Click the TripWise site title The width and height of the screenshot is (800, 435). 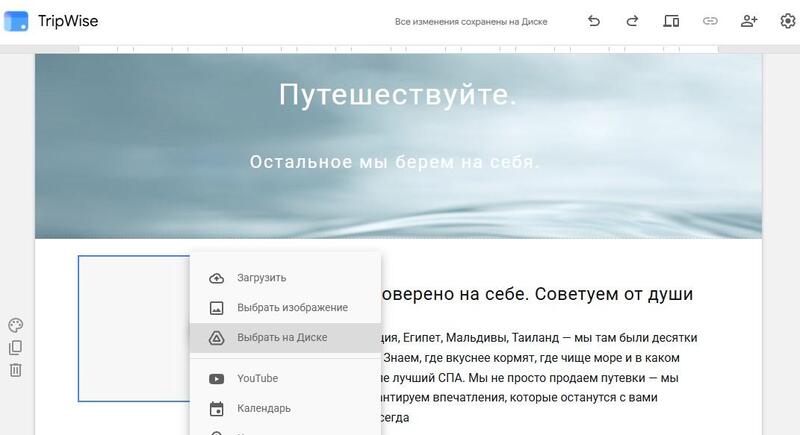click(68, 21)
